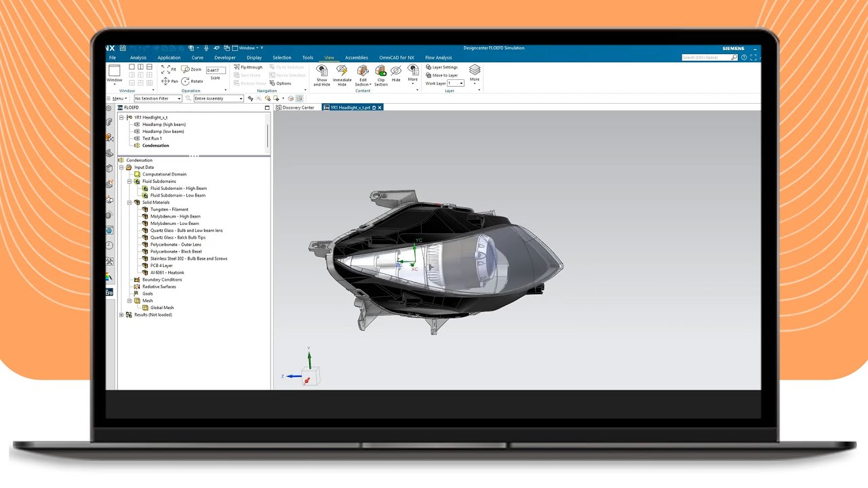Viewport: 868px width, 488px height.
Task: Collapse YR1 Headlight_x_t project node
Action: pyautogui.click(x=122, y=117)
